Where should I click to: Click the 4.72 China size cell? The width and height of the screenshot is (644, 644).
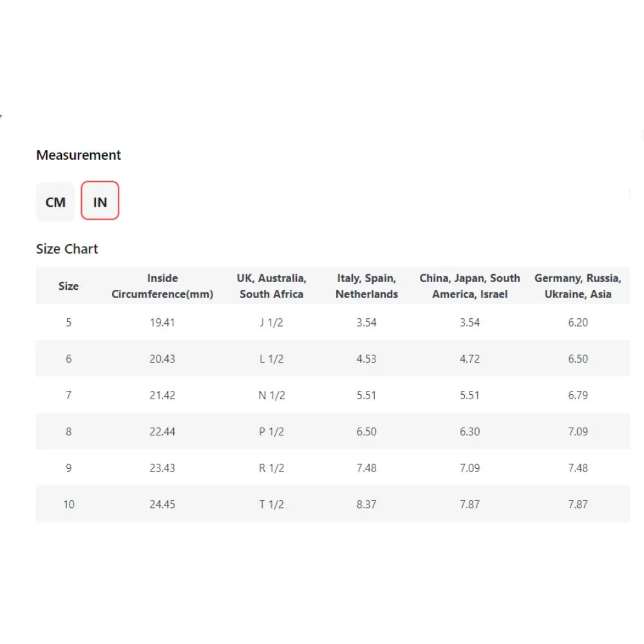pyautogui.click(x=469, y=359)
